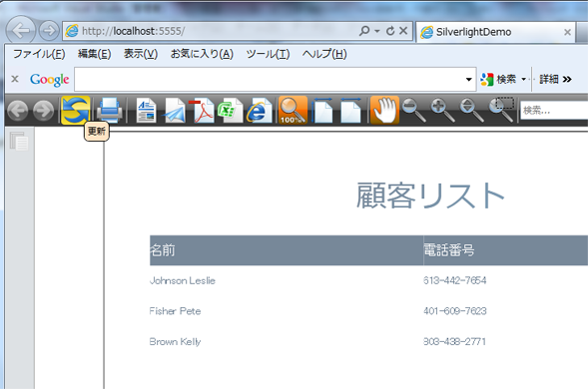Viewport: 588px width, 389px height.
Task: Send report by email paper-plane icon
Action: (x=175, y=110)
